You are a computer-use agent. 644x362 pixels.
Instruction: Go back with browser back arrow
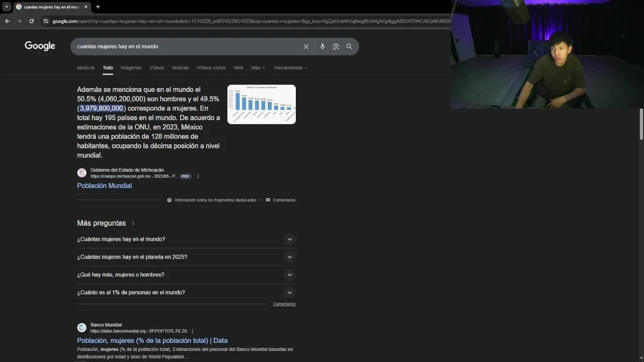coord(7,21)
